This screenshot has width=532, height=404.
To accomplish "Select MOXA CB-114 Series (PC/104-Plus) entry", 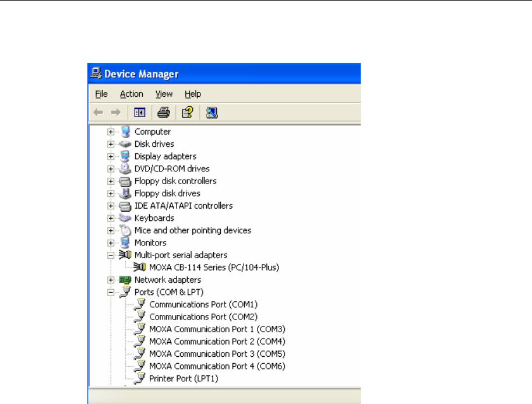I will 214,268.
